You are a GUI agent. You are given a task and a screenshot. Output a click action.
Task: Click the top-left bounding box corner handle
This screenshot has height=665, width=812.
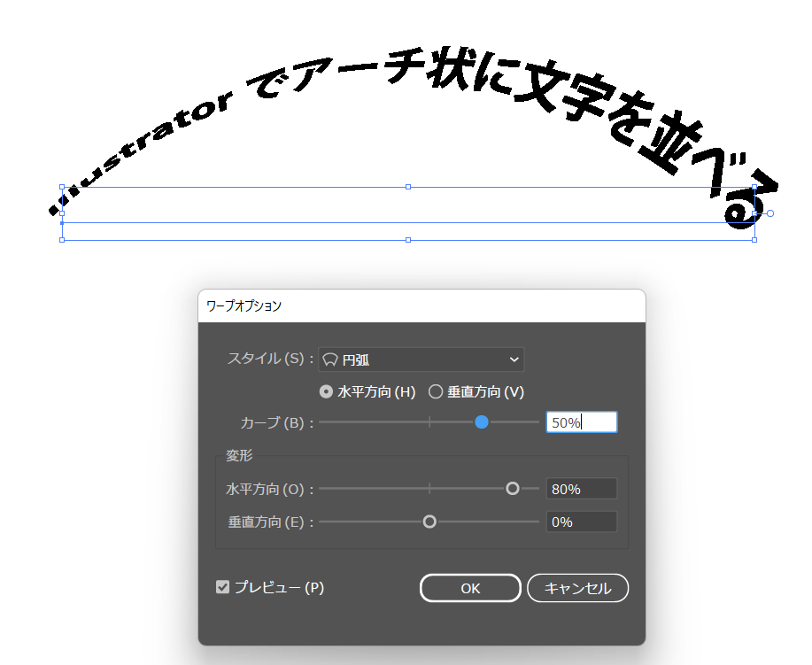coord(62,187)
